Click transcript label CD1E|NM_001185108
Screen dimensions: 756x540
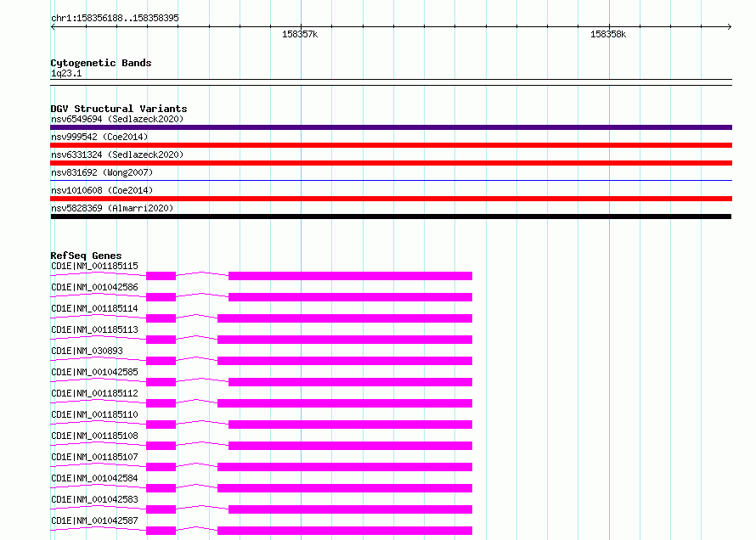94,436
